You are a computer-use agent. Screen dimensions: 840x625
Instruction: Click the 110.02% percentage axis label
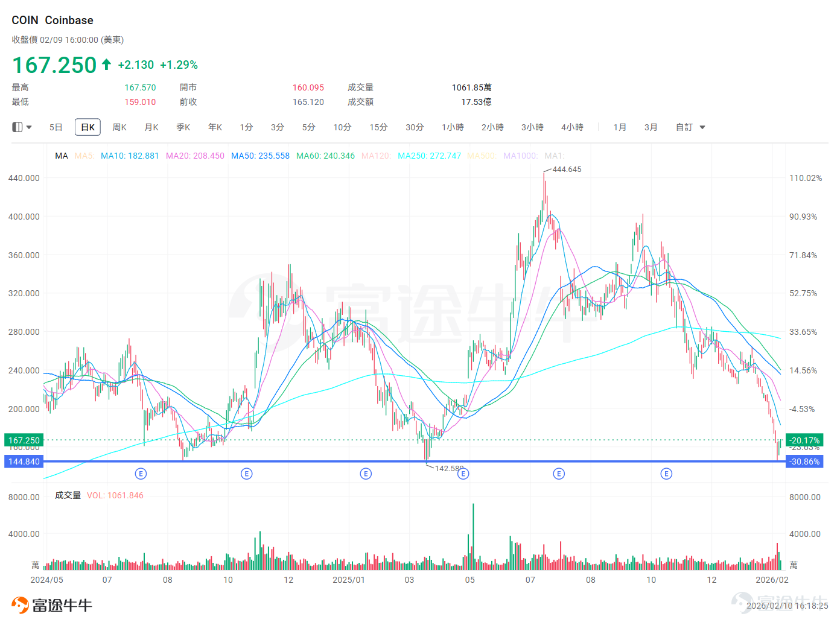click(806, 178)
